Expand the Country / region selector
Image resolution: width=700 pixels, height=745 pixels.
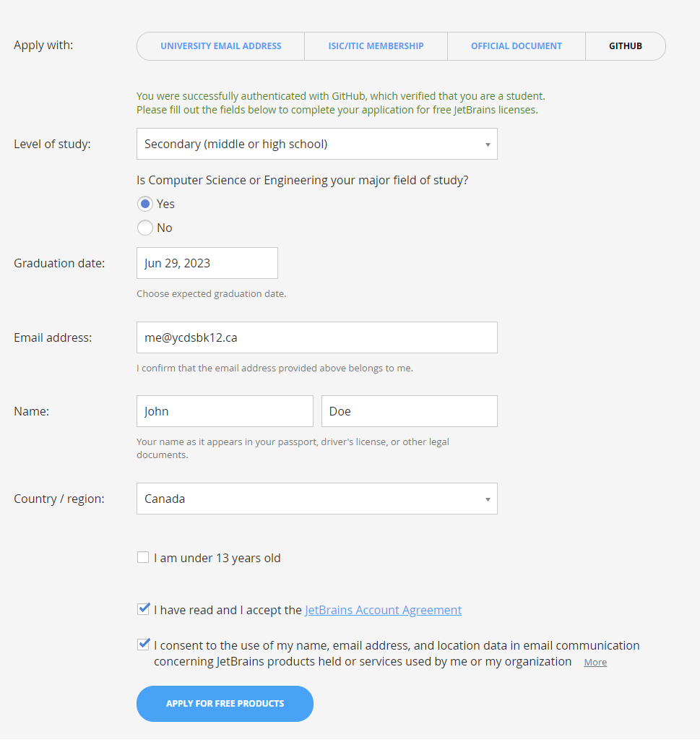pyautogui.click(x=316, y=499)
